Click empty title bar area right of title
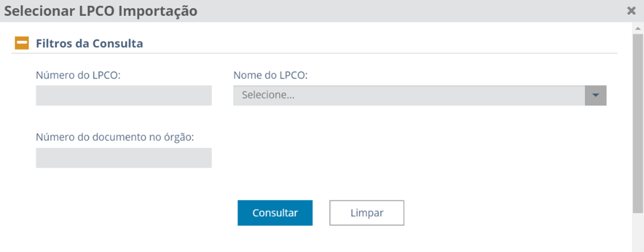 410,11
